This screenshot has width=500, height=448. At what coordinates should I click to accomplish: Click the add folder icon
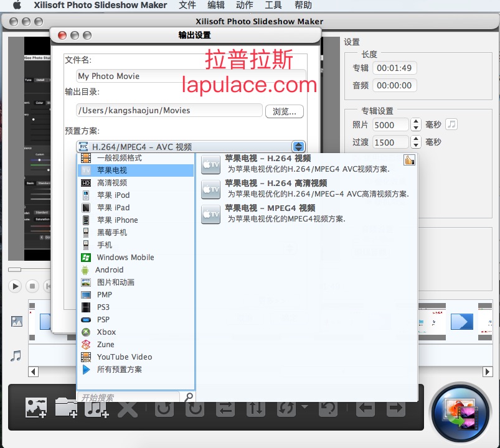66,408
